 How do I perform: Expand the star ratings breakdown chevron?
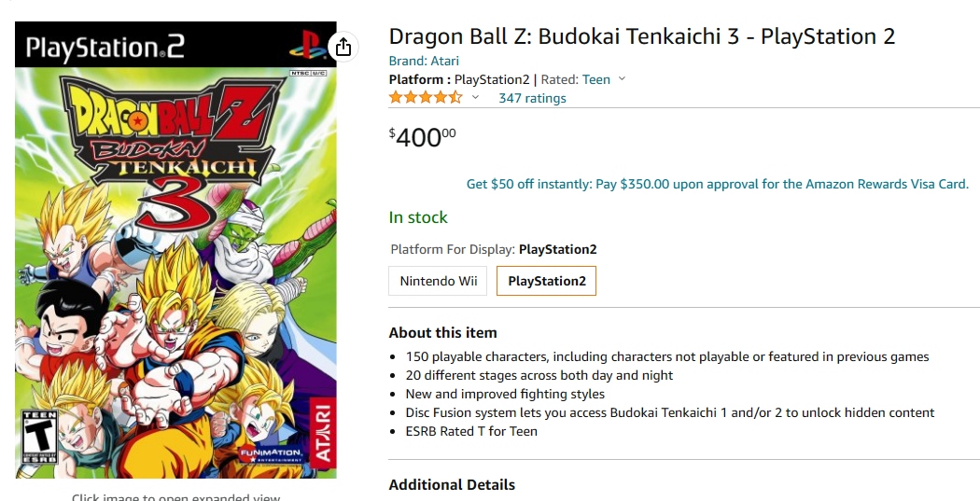(475, 98)
